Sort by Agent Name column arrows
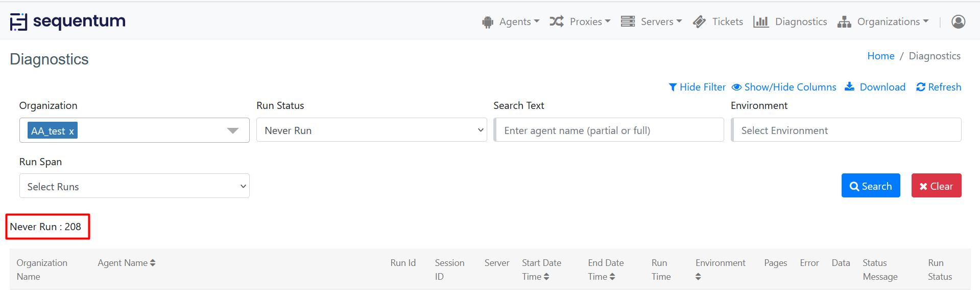The image size is (980, 290). pyautogui.click(x=153, y=263)
